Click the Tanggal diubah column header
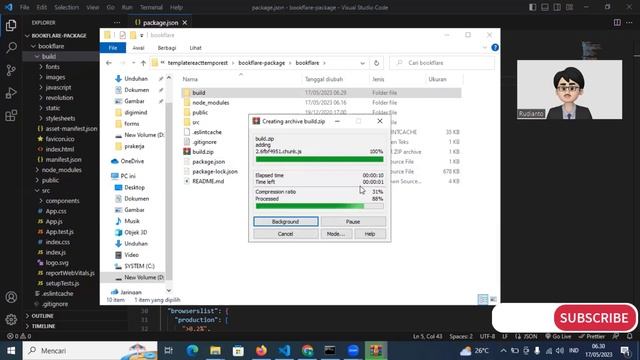The image size is (640, 360). [324, 79]
